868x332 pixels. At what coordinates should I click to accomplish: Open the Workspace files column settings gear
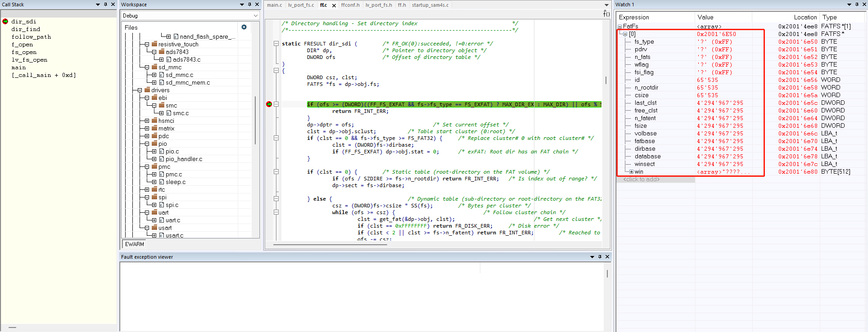244,27
